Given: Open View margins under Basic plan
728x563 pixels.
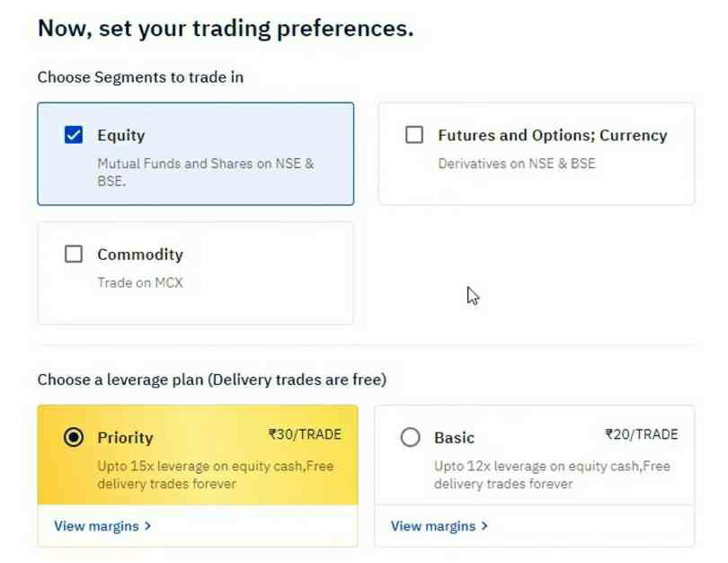Looking at the screenshot, I should pyautogui.click(x=434, y=525).
